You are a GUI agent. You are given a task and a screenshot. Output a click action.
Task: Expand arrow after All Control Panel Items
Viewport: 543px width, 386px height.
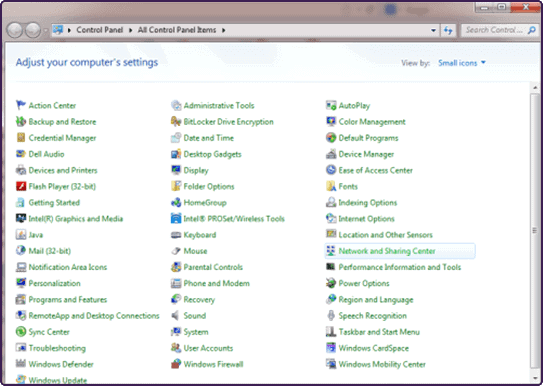click(224, 30)
